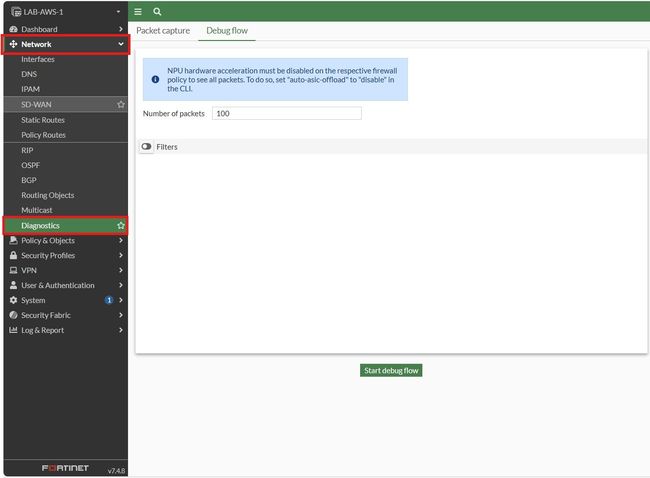Click the Start debug flow button
Screen dimensions: 650x478
[391, 371]
